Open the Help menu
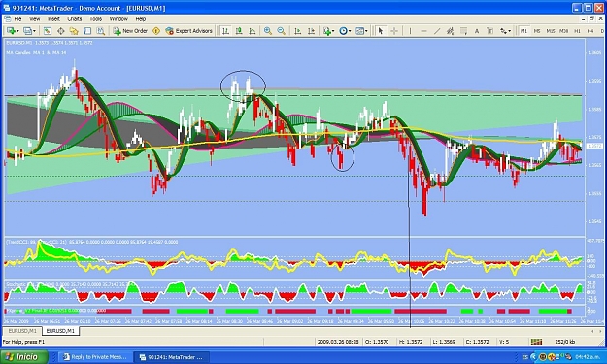Image resolution: width=607 pixels, height=364 pixels. point(141,18)
